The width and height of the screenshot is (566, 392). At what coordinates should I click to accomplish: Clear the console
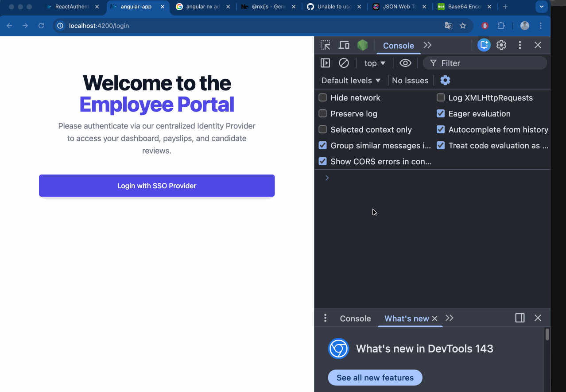344,62
